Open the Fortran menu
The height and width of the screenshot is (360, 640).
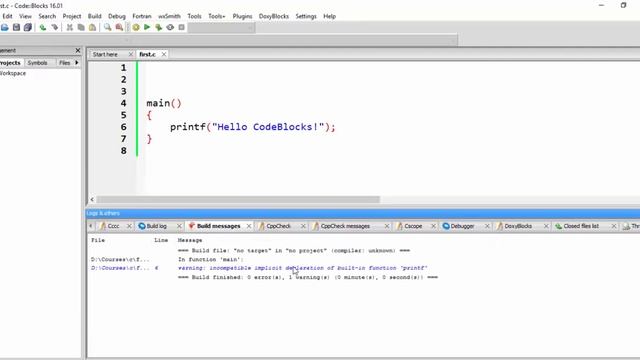(142, 16)
